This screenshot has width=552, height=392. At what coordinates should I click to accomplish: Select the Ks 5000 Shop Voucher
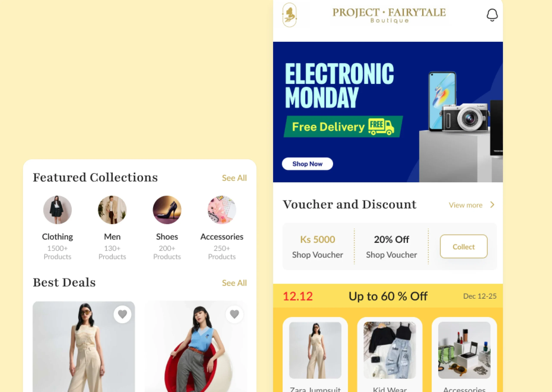tap(318, 246)
